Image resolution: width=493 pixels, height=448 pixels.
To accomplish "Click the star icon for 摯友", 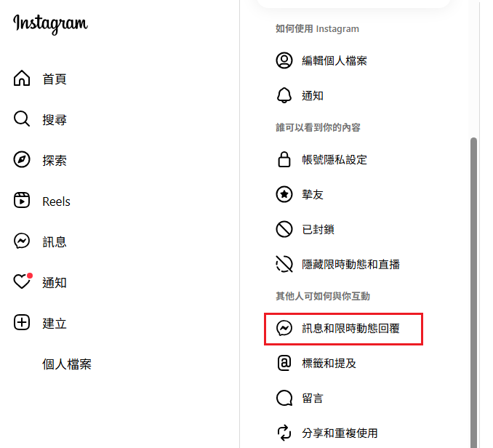I will [x=284, y=194].
